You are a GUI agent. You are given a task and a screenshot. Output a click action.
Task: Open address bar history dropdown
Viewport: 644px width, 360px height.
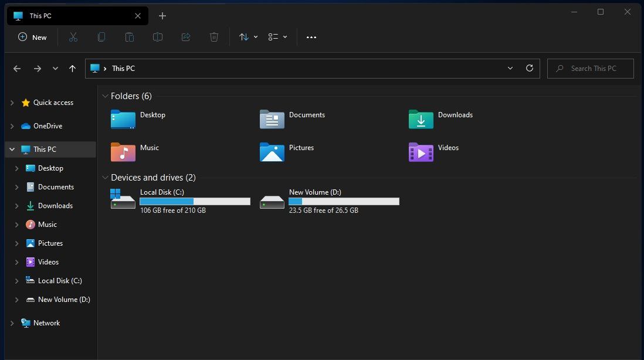click(x=510, y=68)
